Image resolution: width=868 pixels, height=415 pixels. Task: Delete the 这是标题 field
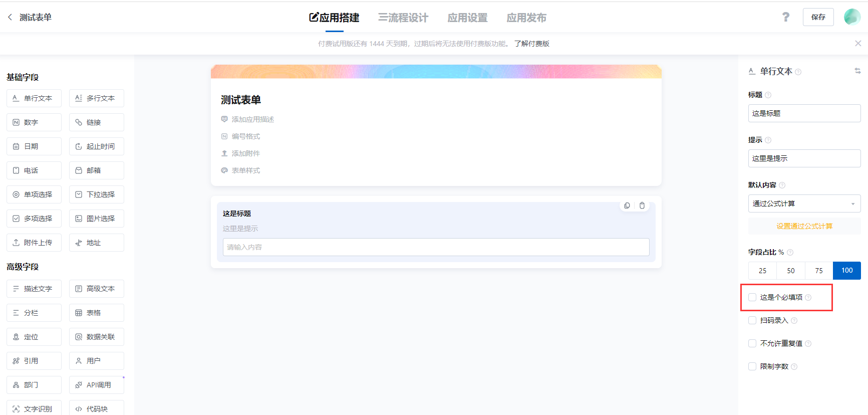[x=642, y=205]
